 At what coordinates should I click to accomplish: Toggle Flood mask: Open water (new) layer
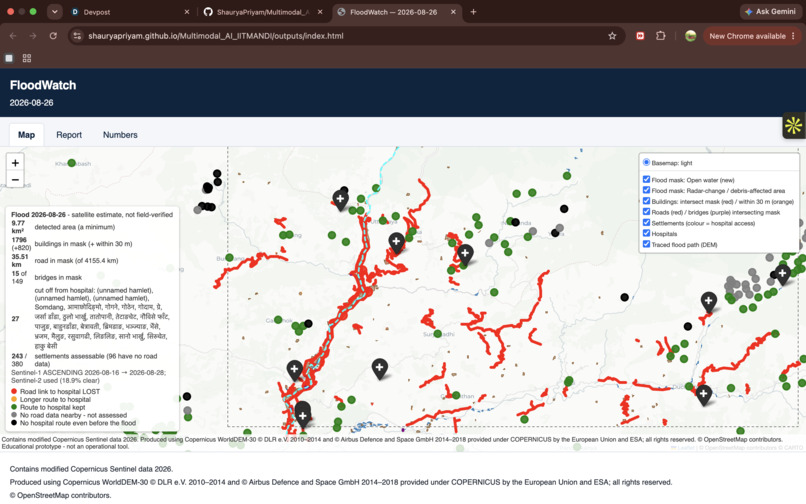point(646,179)
